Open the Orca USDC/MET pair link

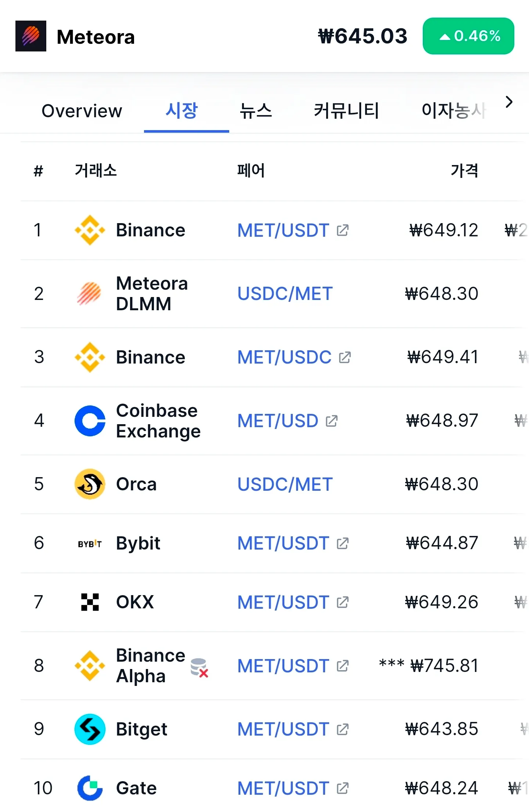pyautogui.click(x=285, y=484)
